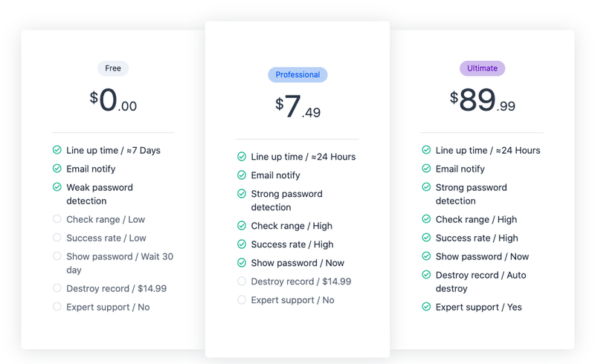Click empty circle beside Check range / Low
595x364 pixels.
tap(57, 219)
